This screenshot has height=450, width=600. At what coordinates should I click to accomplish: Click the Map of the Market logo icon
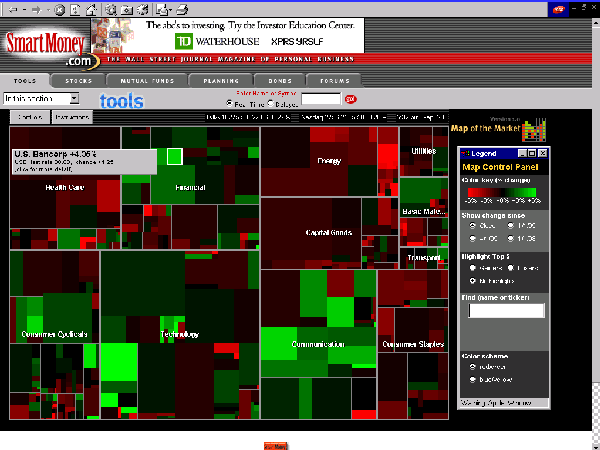coord(537,129)
